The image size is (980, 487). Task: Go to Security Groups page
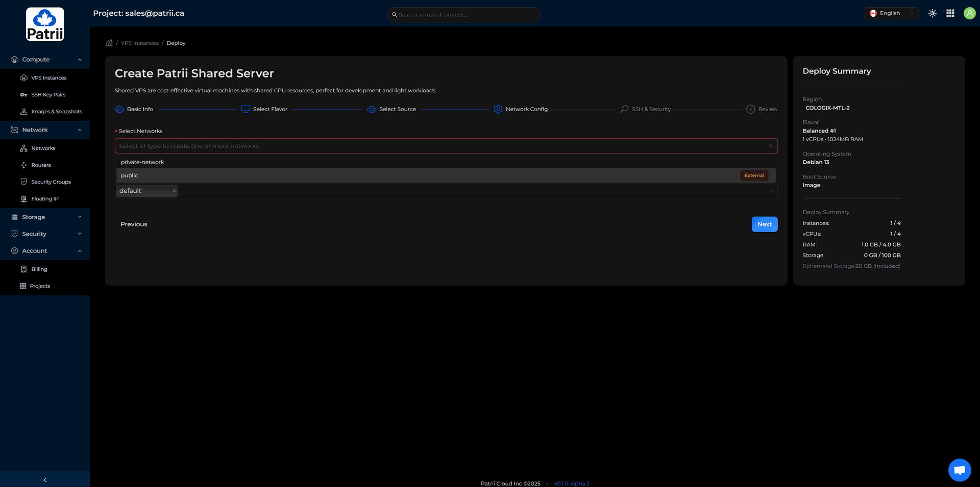[51, 182]
